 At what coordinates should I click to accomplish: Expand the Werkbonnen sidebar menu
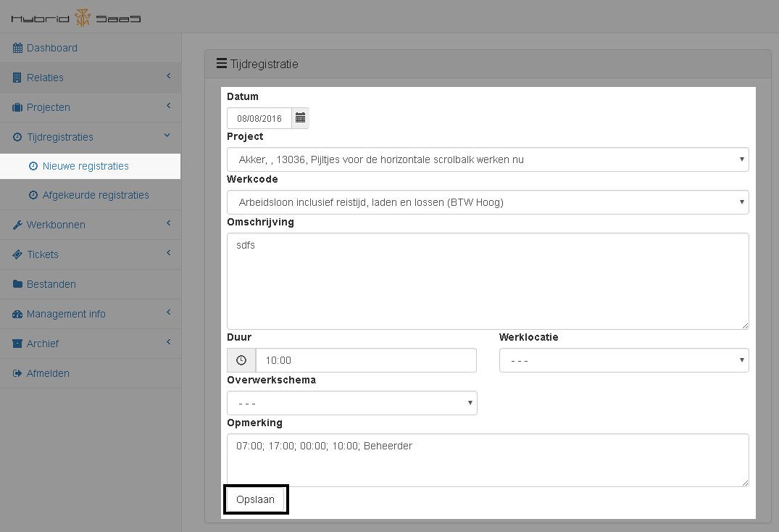click(x=56, y=225)
